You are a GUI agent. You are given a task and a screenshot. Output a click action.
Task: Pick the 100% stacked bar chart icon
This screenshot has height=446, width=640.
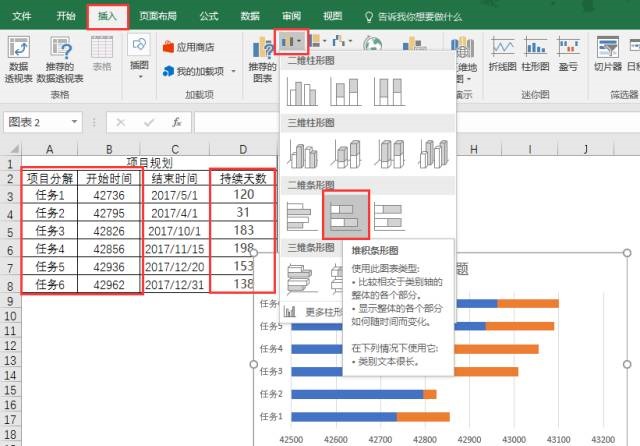point(387,214)
